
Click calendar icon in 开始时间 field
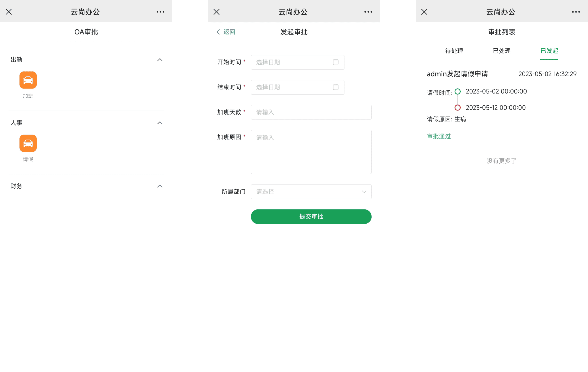pyautogui.click(x=336, y=62)
